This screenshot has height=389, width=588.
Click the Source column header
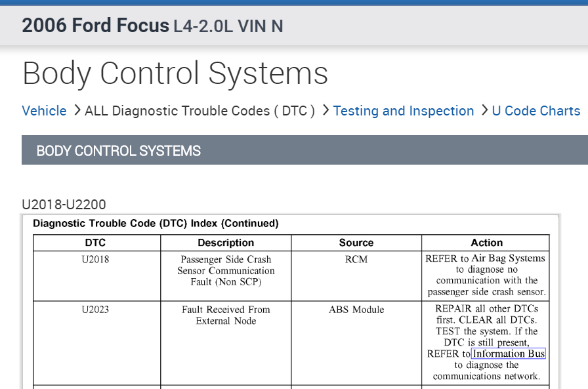click(356, 243)
